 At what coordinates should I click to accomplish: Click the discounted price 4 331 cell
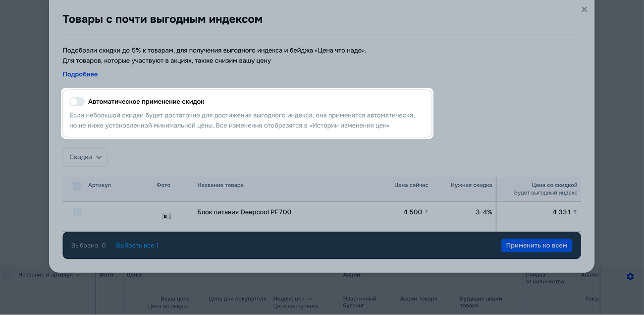(562, 212)
